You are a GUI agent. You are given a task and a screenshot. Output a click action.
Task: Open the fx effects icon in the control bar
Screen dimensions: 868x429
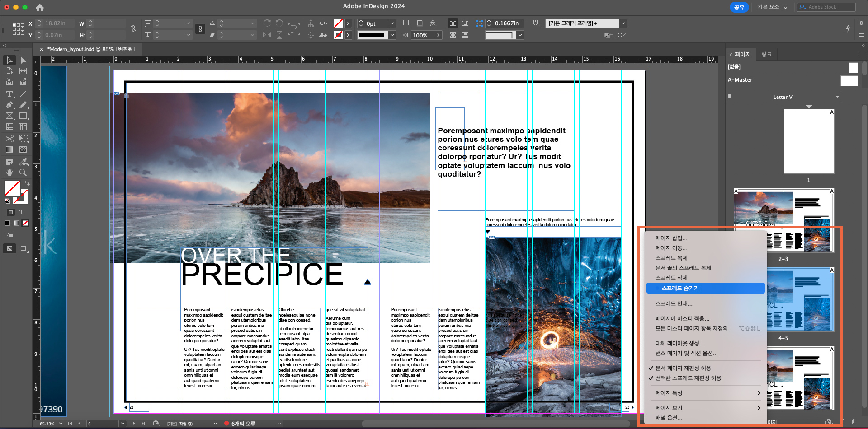tap(434, 23)
